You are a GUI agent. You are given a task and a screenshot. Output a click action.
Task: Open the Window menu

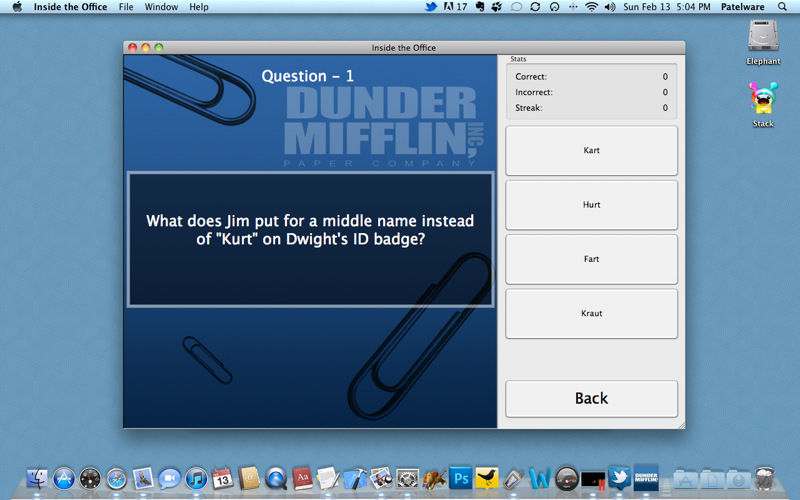coord(161,7)
